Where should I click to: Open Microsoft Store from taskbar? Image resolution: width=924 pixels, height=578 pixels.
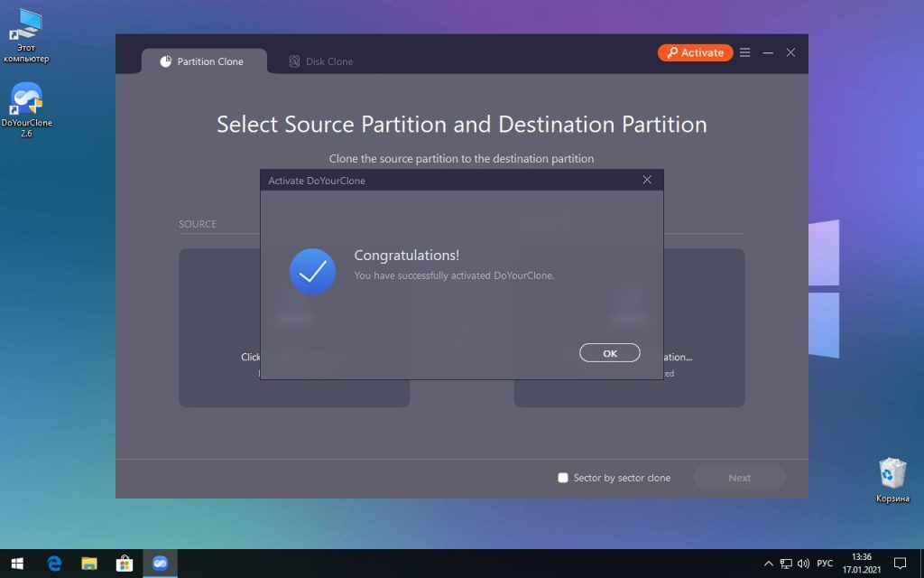coord(125,564)
